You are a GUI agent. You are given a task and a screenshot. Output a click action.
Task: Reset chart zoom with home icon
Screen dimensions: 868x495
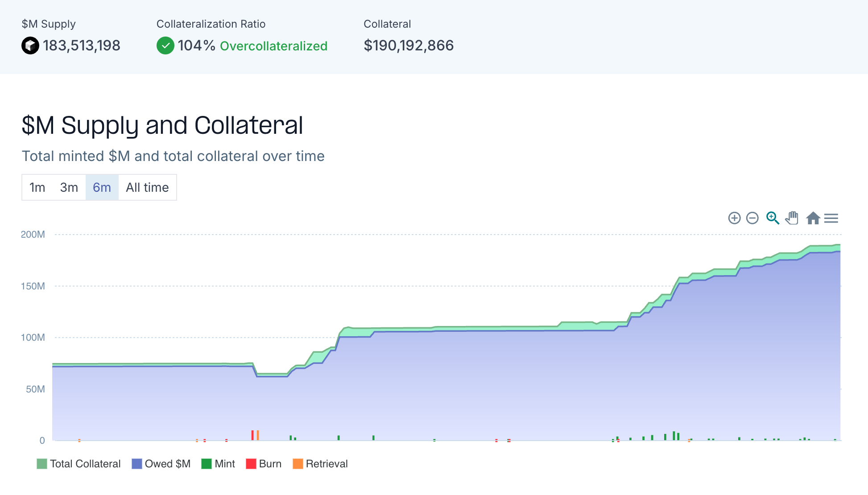click(x=813, y=218)
